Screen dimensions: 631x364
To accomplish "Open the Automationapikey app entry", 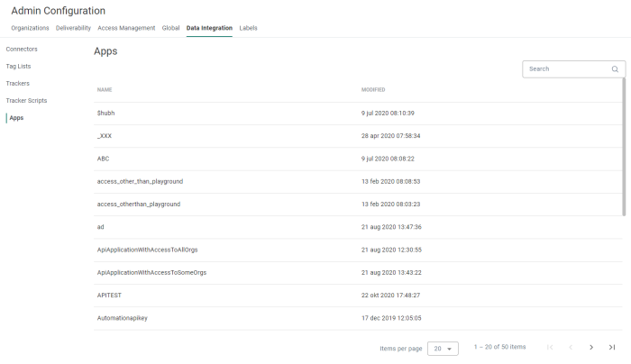I will point(122,317).
